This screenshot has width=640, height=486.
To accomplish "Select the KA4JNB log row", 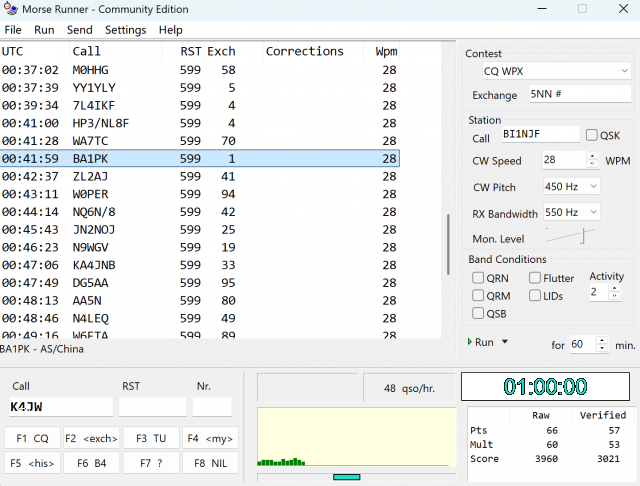I will point(200,265).
